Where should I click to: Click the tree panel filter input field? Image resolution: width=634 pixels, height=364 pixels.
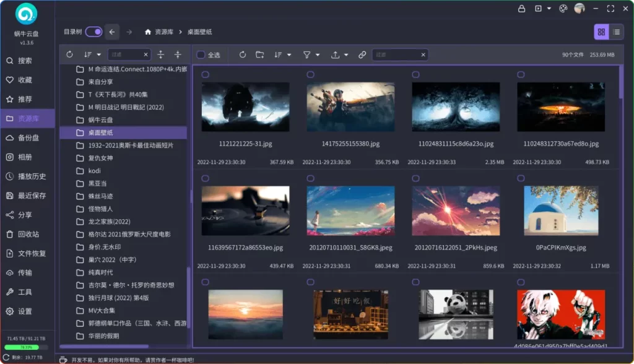[x=125, y=54]
